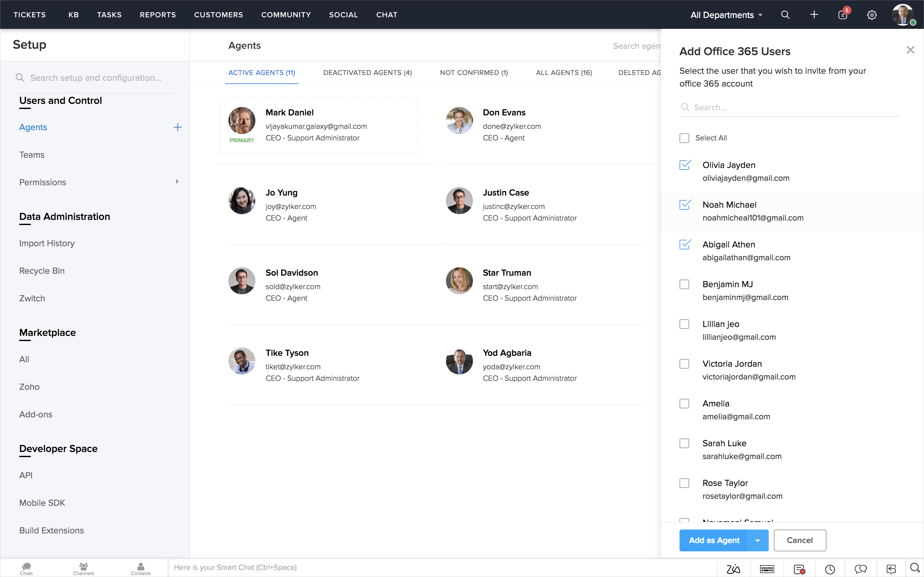Viewport: 924px width, 577px height.
Task: Check the Select All checkbox
Action: point(684,138)
